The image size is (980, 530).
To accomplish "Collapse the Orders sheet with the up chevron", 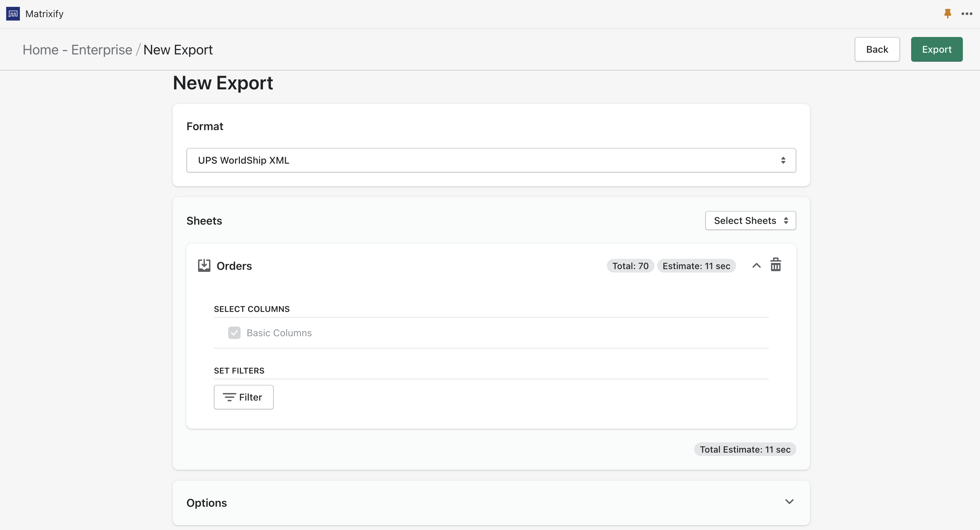I will tap(756, 265).
